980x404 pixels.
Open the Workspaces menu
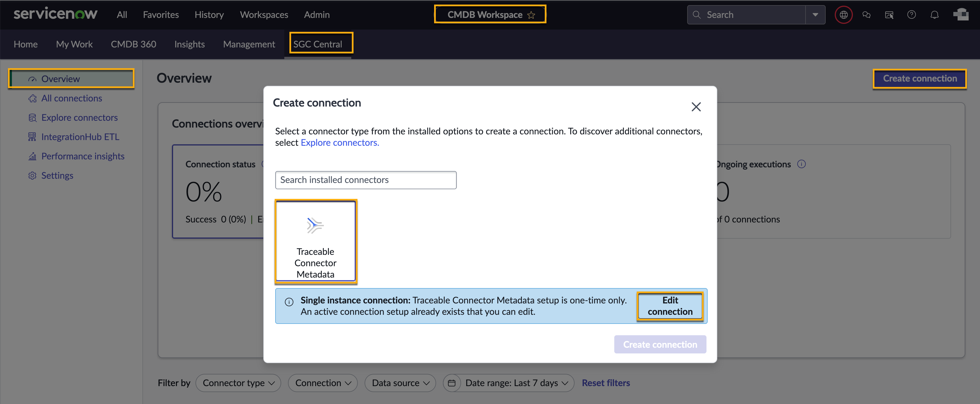pyautogui.click(x=264, y=15)
